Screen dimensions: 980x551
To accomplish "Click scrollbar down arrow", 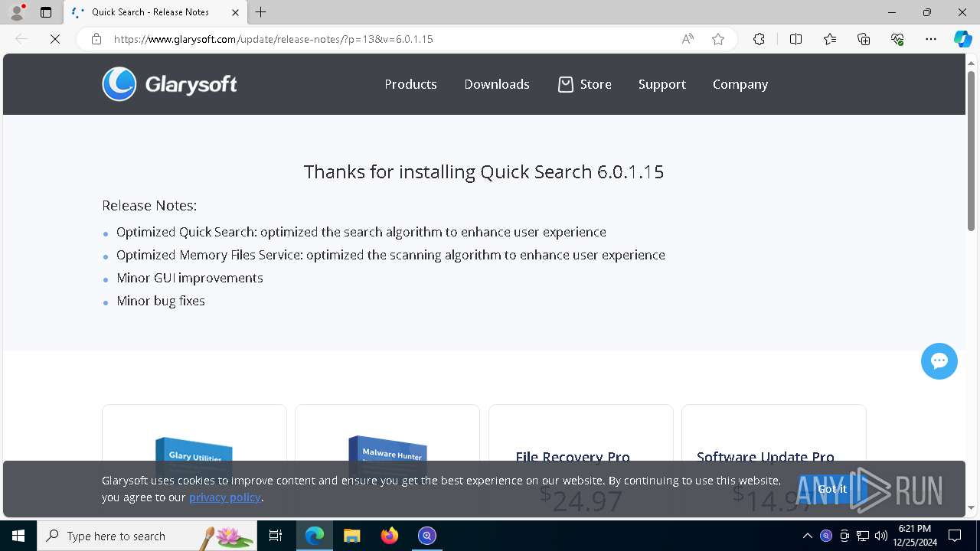I will coord(972,507).
